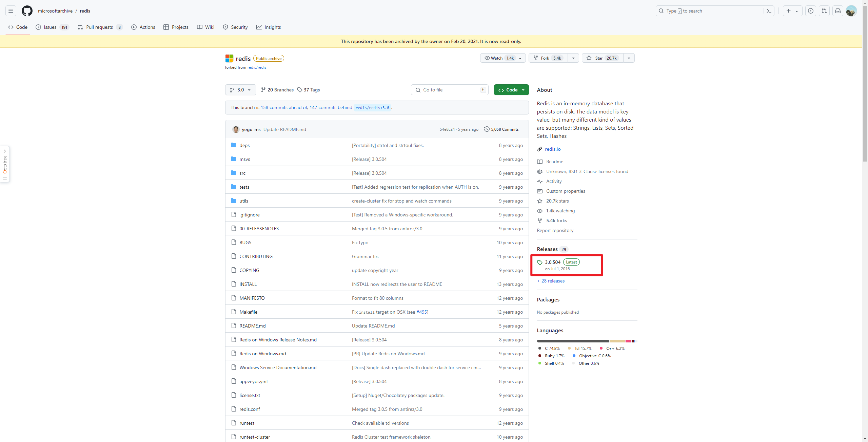Open the command palette icon

click(x=769, y=11)
